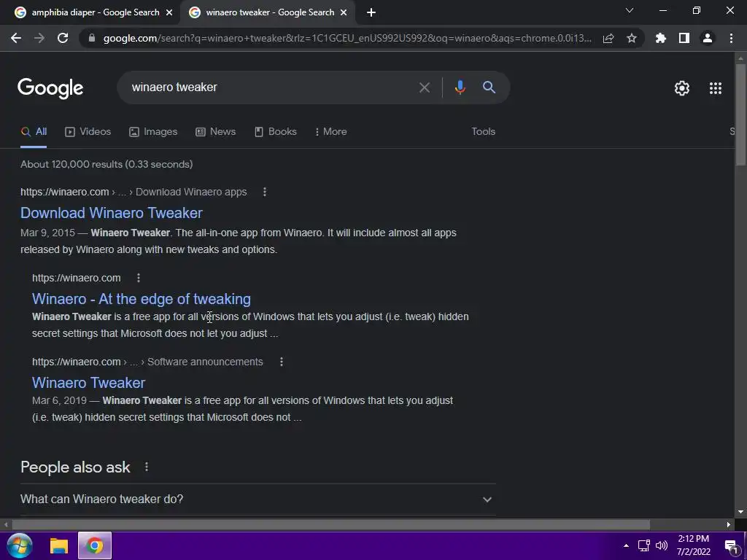
Task: Select the All results tab
Action: (x=34, y=131)
